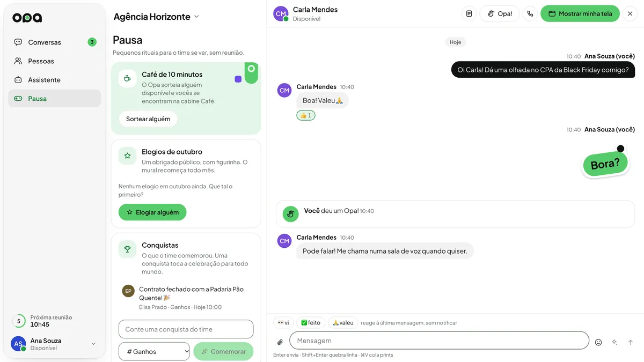Click Elisa Prado's EP avatar
The width and height of the screenshot is (644, 362).
pos(128,291)
